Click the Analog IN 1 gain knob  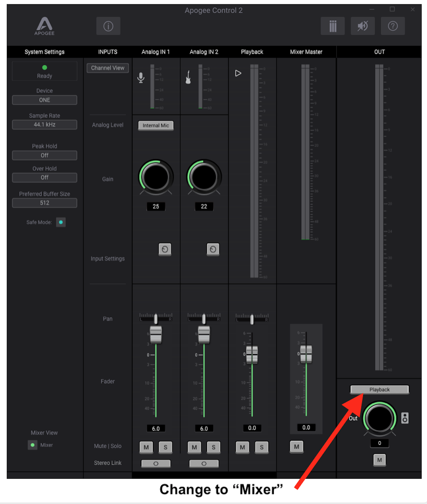[x=156, y=177]
